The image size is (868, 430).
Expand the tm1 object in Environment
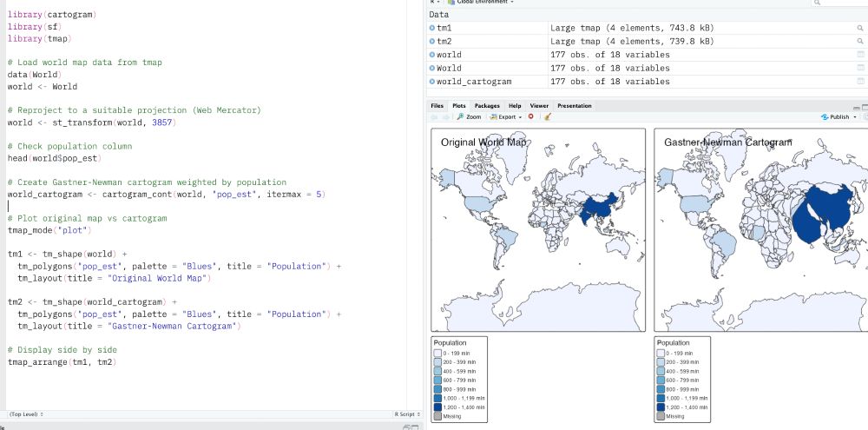pyautogui.click(x=431, y=28)
